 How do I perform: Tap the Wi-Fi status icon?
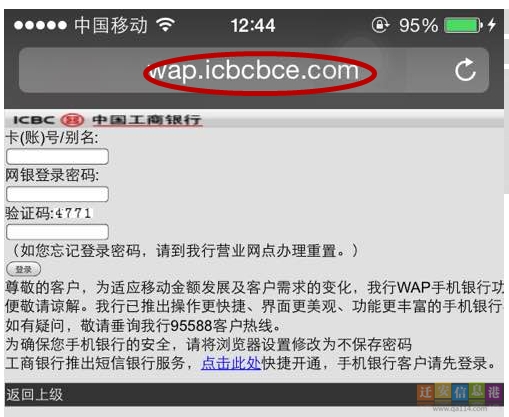point(166,25)
